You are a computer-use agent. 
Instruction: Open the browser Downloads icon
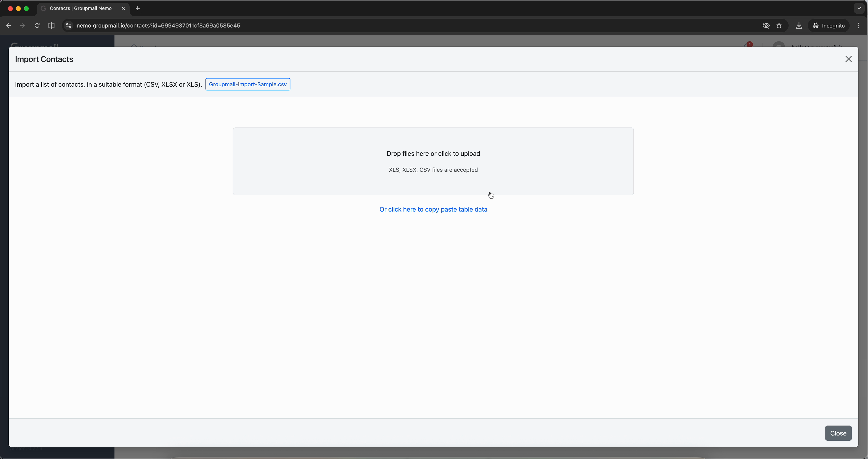(799, 26)
